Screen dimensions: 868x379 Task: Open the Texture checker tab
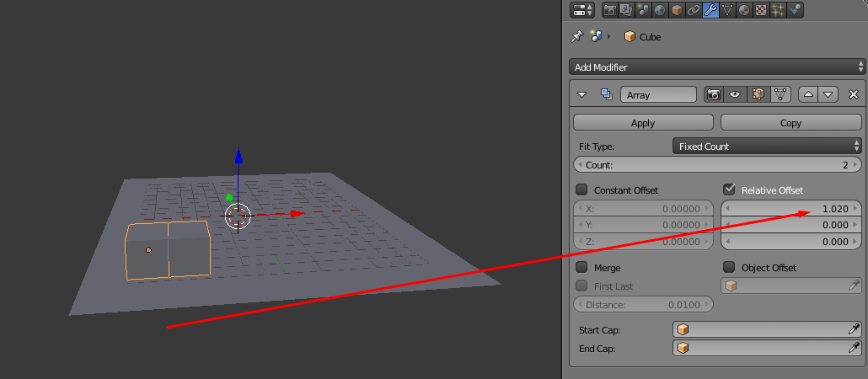(761, 9)
